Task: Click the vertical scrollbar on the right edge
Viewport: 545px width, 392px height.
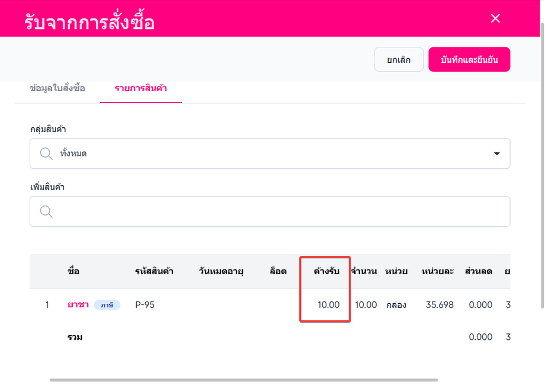Action: 543,165
